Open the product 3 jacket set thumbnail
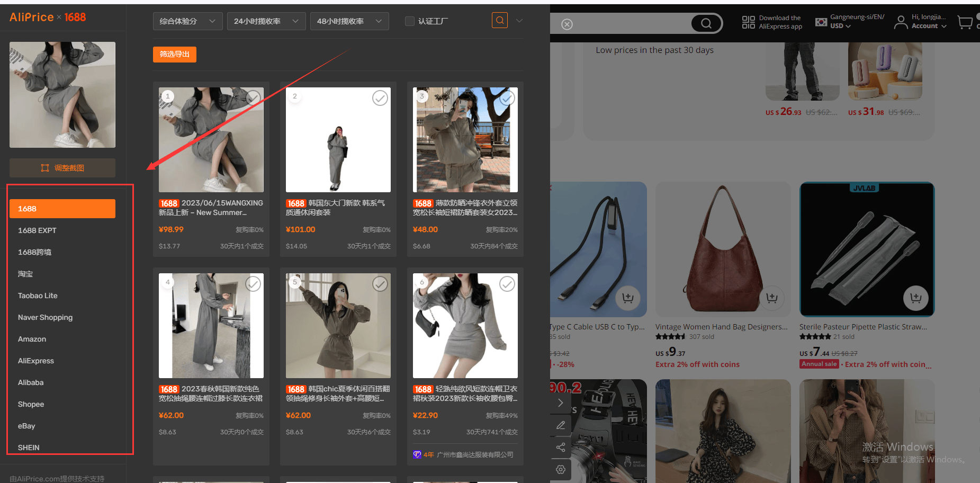This screenshot has height=483, width=980. tap(465, 140)
